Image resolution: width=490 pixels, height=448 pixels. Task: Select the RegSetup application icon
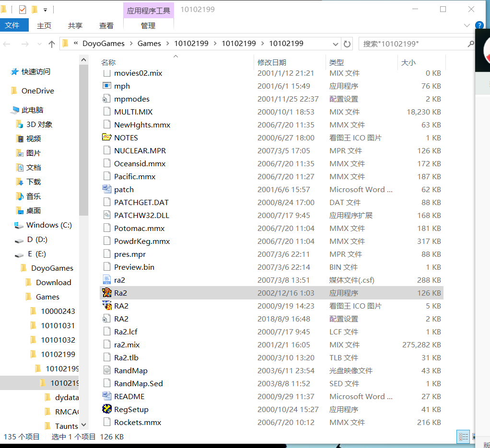[x=107, y=409]
